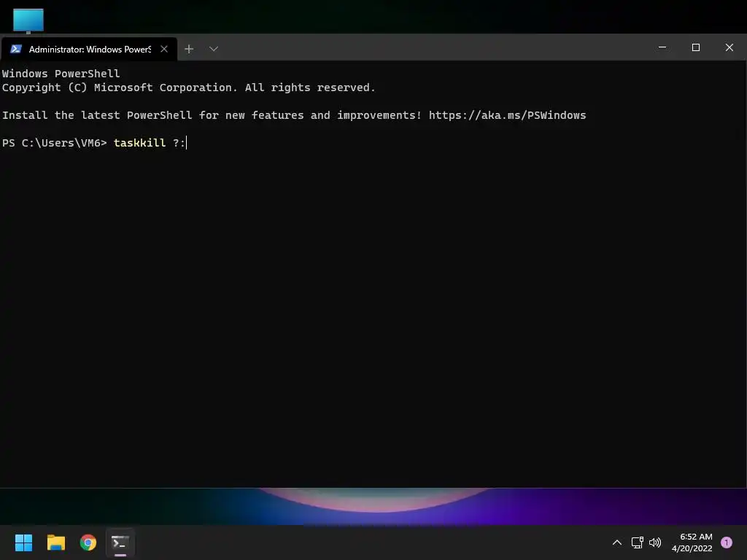The width and height of the screenshot is (747, 560).
Task: Open the network status tray icon
Action: pyautogui.click(x=637, y=542)
